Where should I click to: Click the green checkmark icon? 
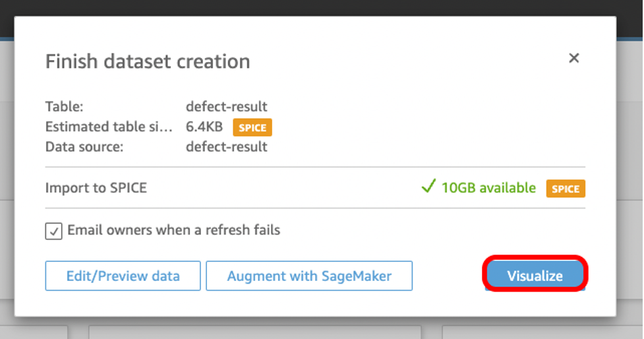pos(428,187)
